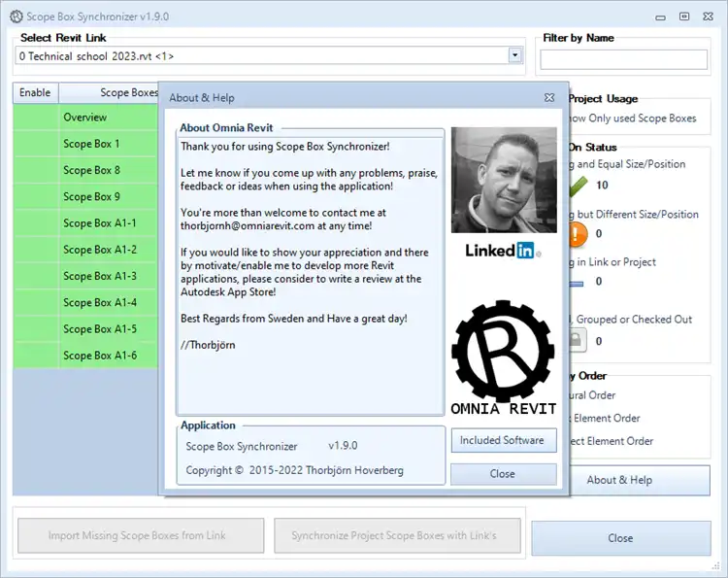
Task: Select the Scope Box 8 row
Action: coord(85,170)
